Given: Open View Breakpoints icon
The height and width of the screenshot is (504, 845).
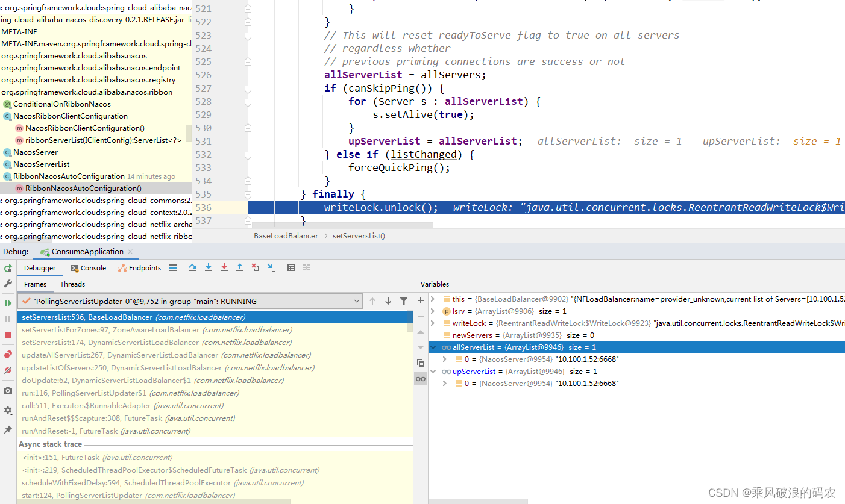Looking at the screenshot, I should click(x=8, y=355).
